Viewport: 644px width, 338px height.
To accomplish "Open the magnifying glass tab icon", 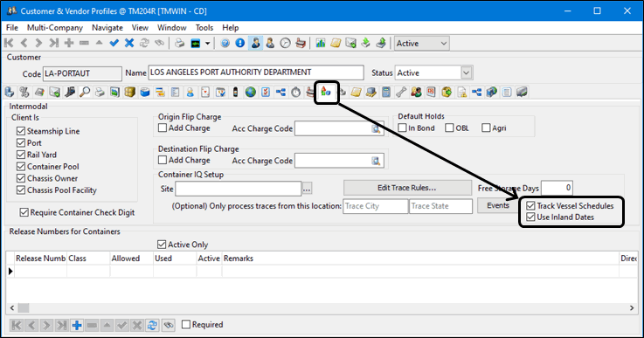I will [x=85, y=92].
